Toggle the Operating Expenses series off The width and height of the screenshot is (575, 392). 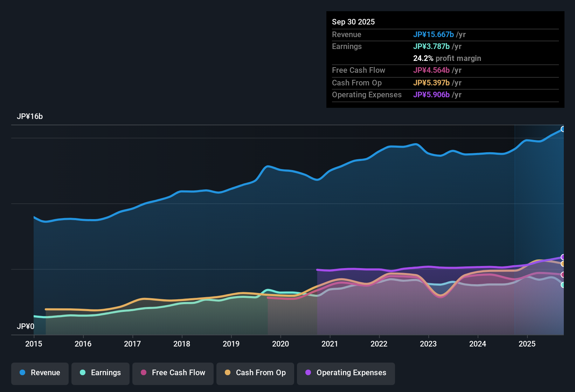tap(346, 373)
